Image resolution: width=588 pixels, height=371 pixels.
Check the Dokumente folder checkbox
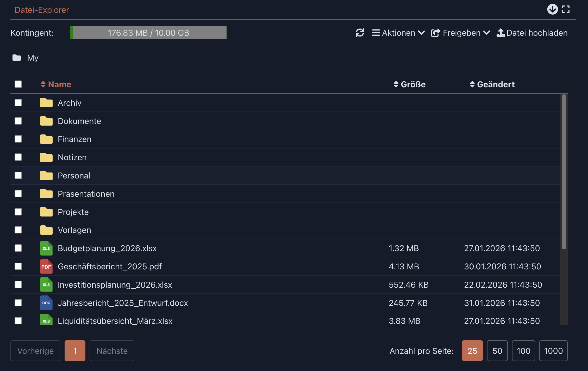(18, 121)
